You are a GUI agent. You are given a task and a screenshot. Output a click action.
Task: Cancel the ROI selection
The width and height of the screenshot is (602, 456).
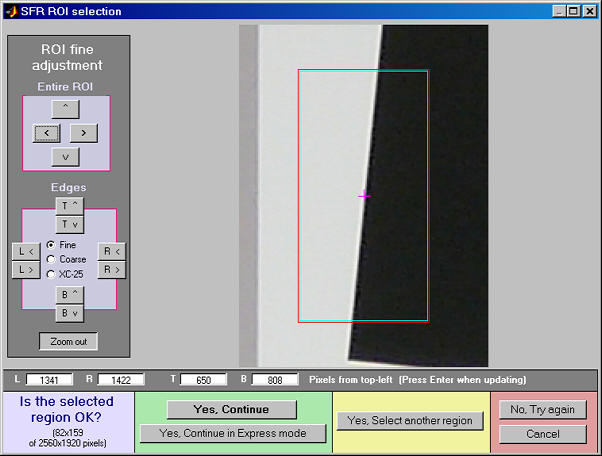click(542, 434)
